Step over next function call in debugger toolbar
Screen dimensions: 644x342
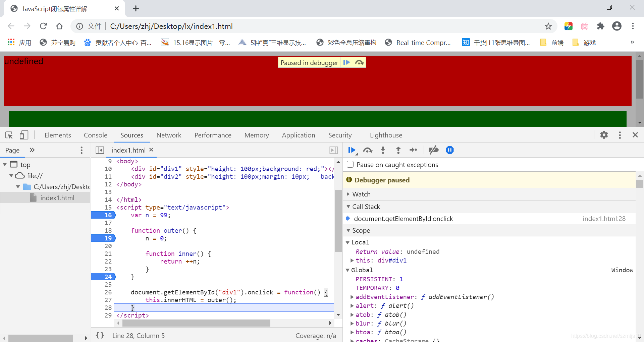click(x=368, y=150)
